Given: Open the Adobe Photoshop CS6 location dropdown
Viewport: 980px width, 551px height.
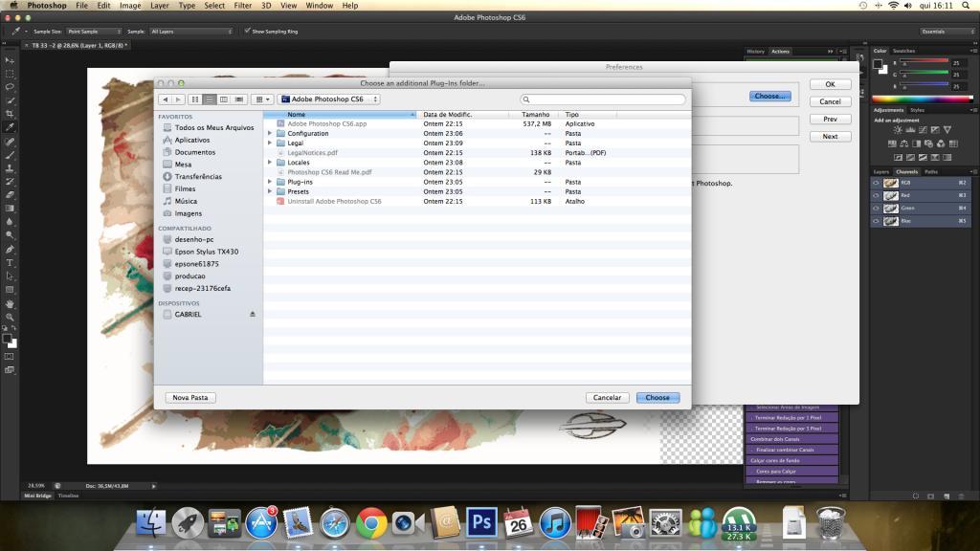Looking at the screenshot, I should (329, 99).
